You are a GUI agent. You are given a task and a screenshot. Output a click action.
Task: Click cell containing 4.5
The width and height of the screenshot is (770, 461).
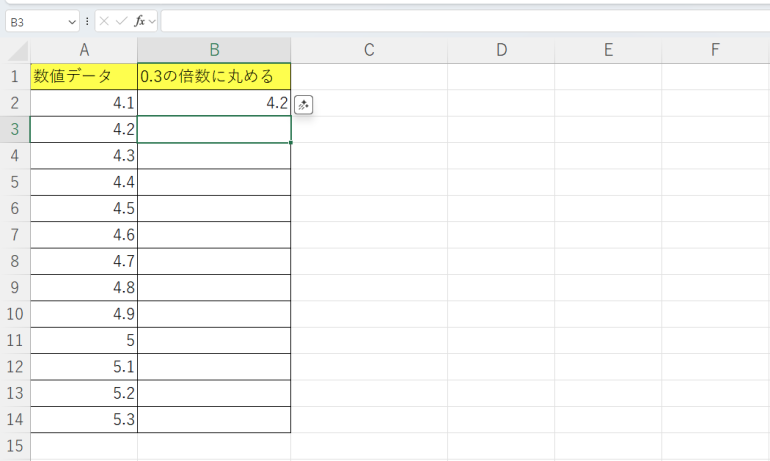coord(84,209)
